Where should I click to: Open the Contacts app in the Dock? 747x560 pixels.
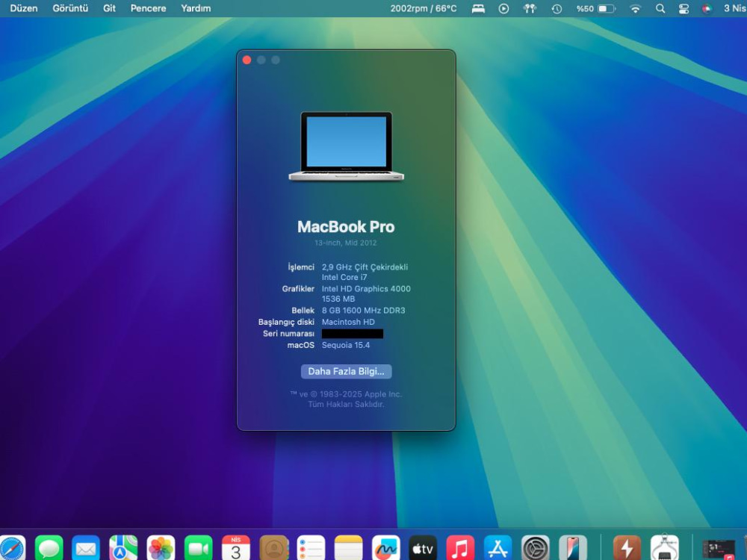pos(273,548)
